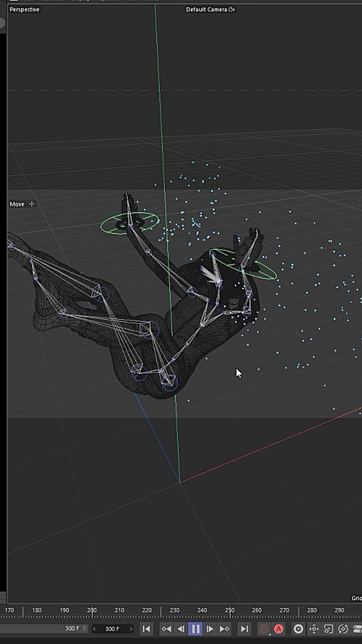Jump to the end of the animation
This screenshot has width=362, height=644.
244,628
